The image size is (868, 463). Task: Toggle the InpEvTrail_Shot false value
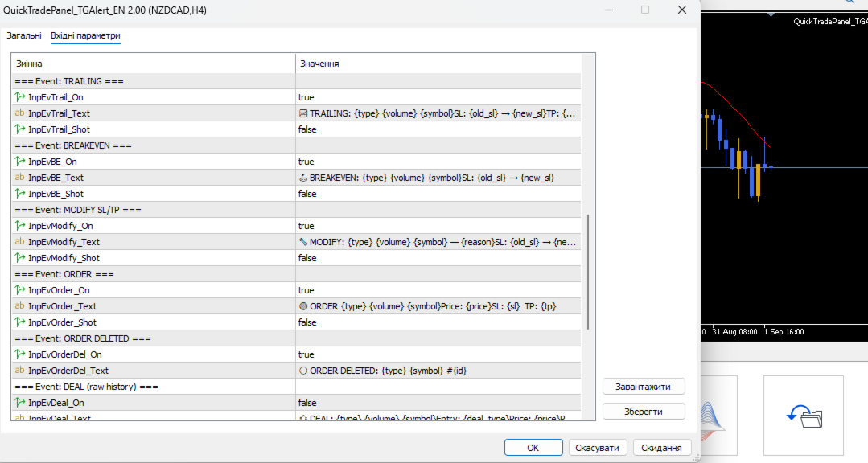click(438, 129)
